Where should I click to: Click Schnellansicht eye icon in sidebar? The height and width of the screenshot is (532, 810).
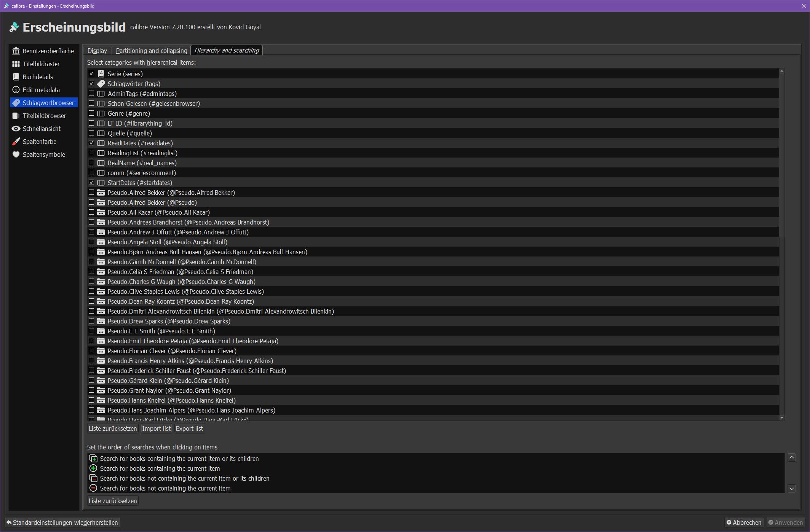tap(16, 129)
